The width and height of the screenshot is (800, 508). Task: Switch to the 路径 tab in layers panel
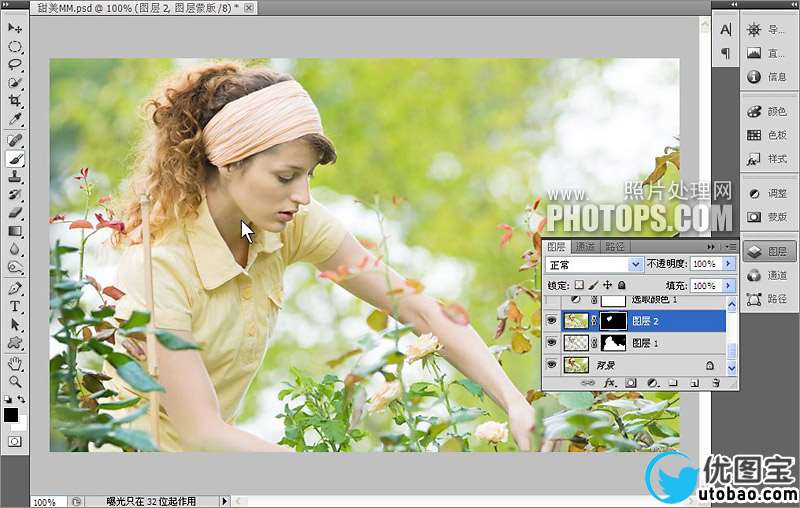(x=615, y=247)
